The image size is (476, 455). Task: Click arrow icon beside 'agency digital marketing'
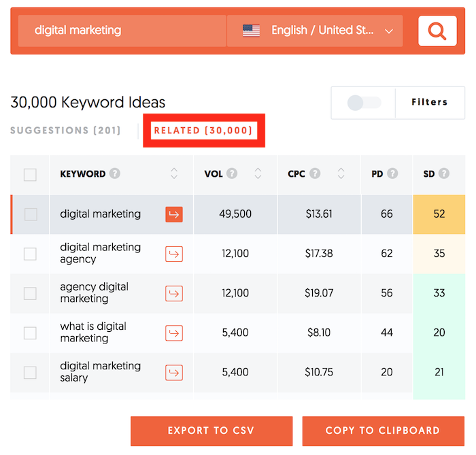(174, 293)
